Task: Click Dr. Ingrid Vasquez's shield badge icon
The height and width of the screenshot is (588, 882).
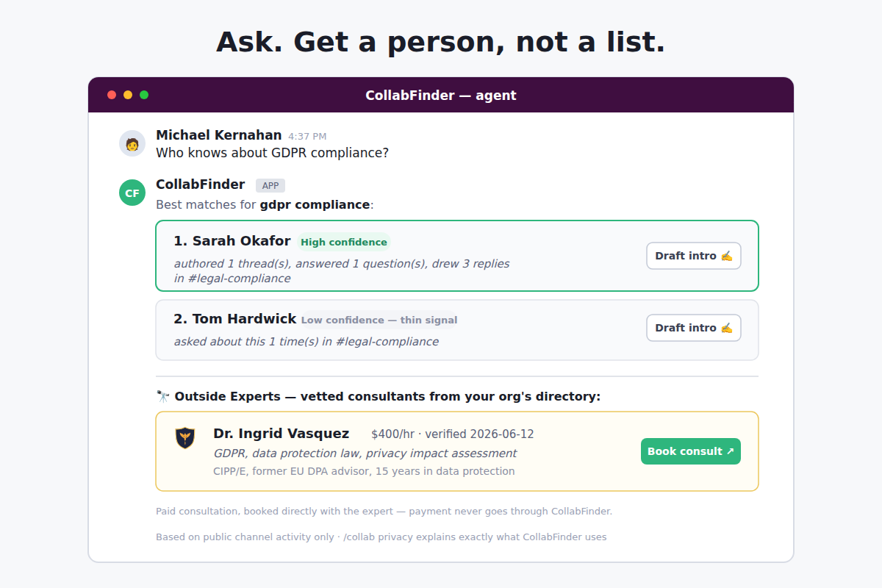Action: tap(185, 438)
